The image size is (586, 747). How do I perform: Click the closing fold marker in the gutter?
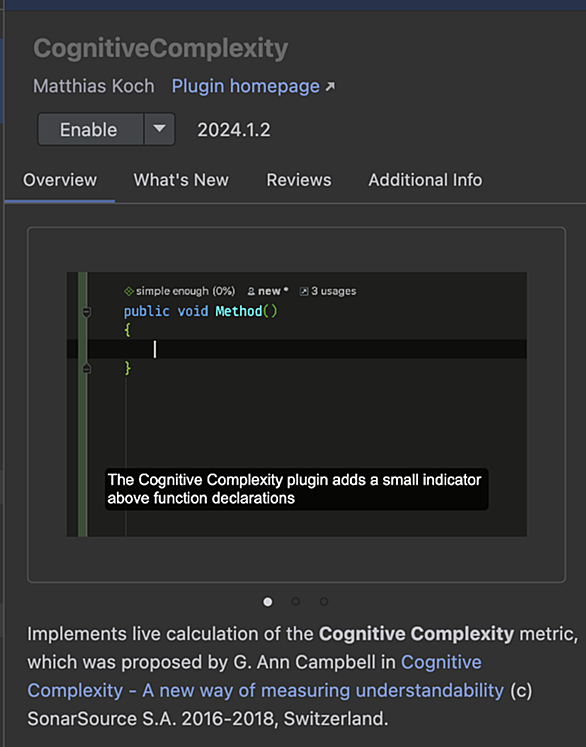(x=87, y=368)
